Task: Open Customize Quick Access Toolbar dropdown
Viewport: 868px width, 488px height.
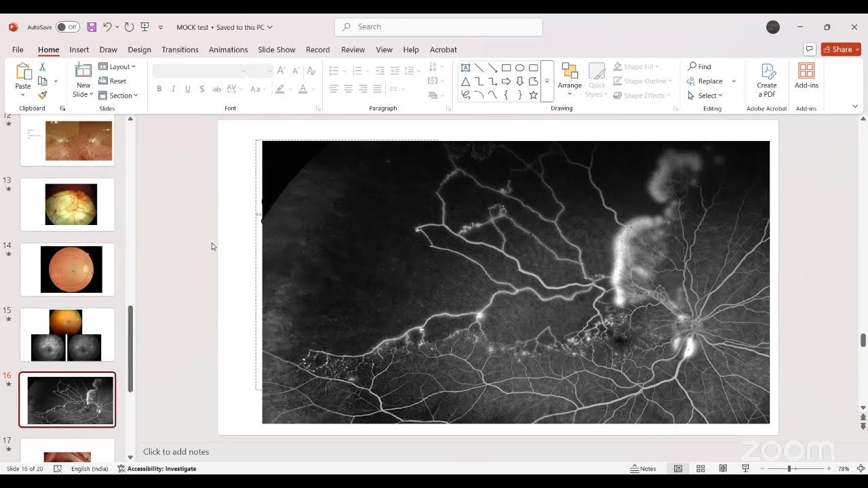Action: pos(161,27)
